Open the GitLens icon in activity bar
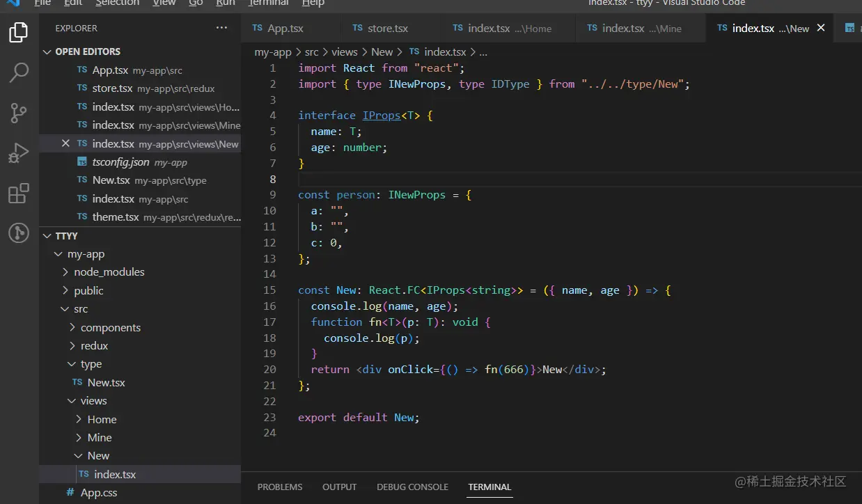This screenshot has height=504, width=862. click(19, 233)
